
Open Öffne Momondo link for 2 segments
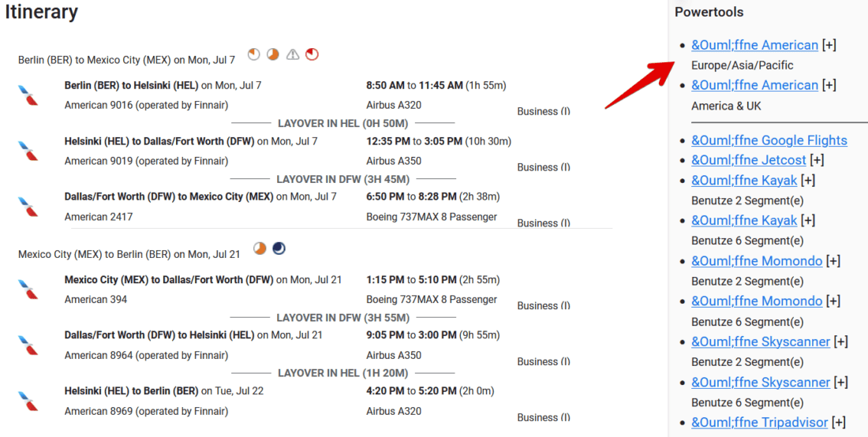coord(757,261)
